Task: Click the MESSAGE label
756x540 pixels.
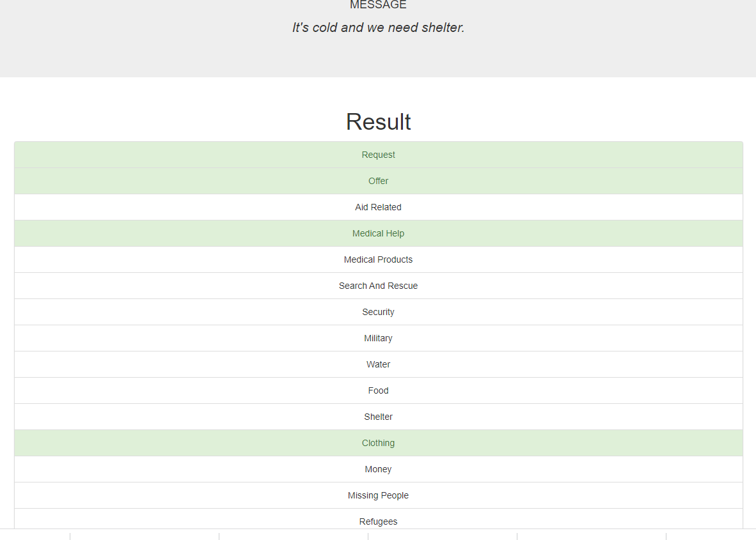Action: coord(378,5)
